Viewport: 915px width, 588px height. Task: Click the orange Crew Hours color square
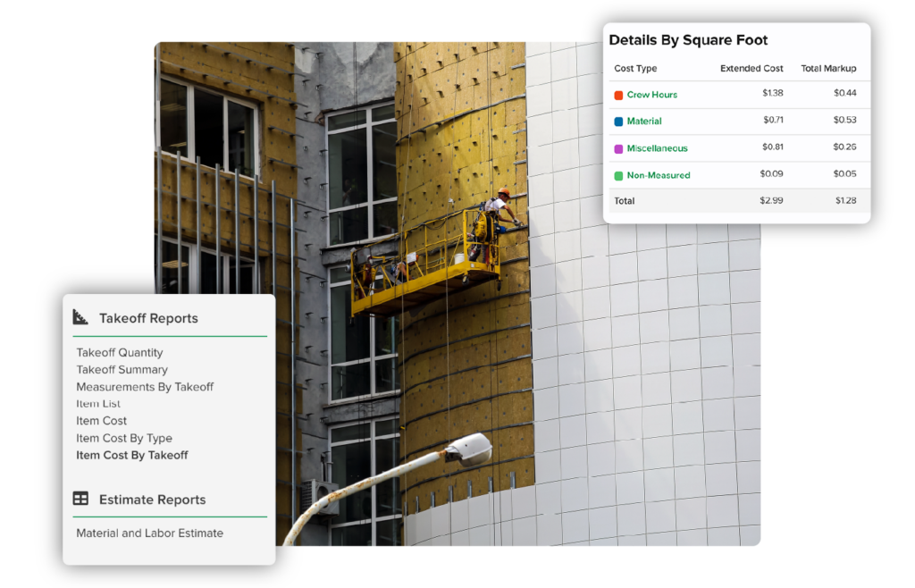618,95
